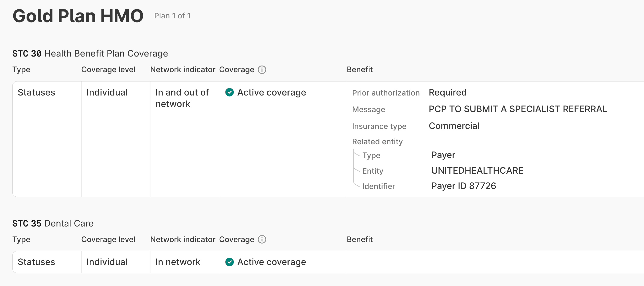The width and height of the screenshot is (644, 286).
Task: Click green checkmark in Dental Care row
Action: (230, 262)
